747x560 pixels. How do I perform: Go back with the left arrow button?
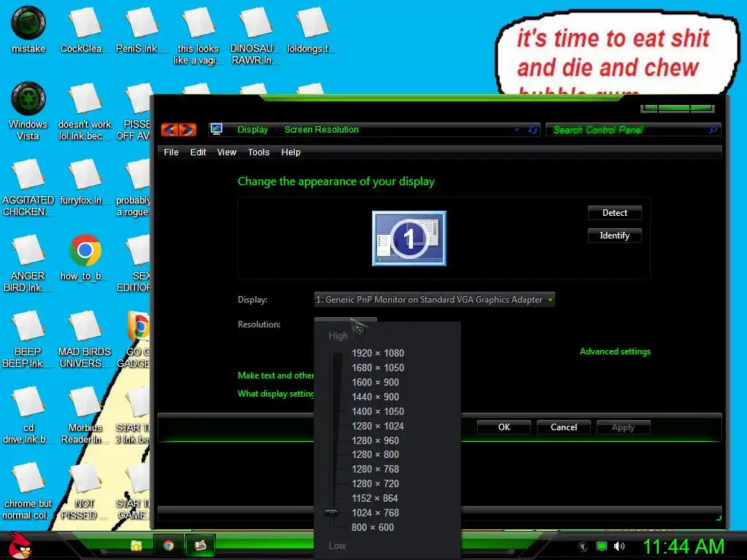tap(169, 130)
